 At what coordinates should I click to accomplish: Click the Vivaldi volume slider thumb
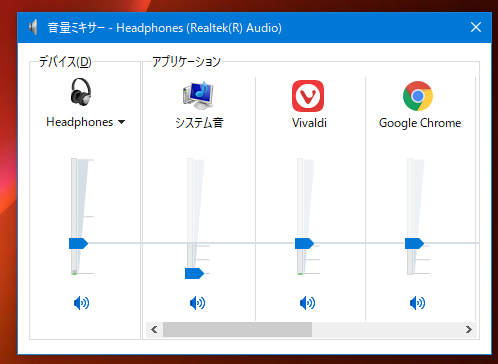[x=304, y=243]
